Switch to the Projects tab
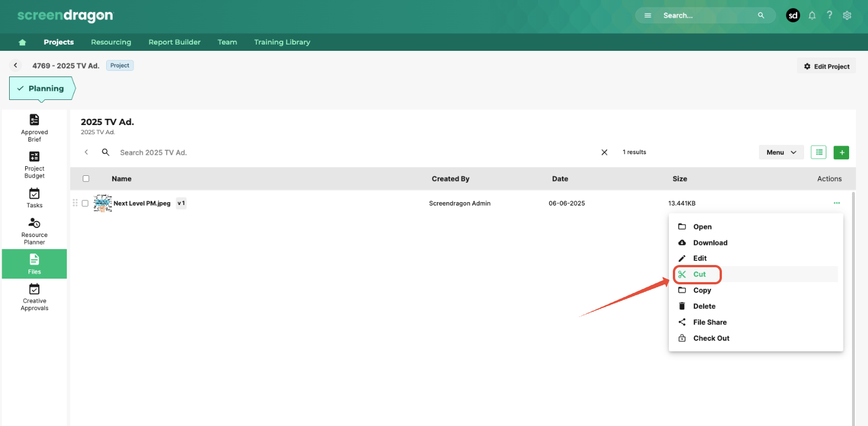The height and width of the screenshot is (426, 868). click(x=59, y=42)
